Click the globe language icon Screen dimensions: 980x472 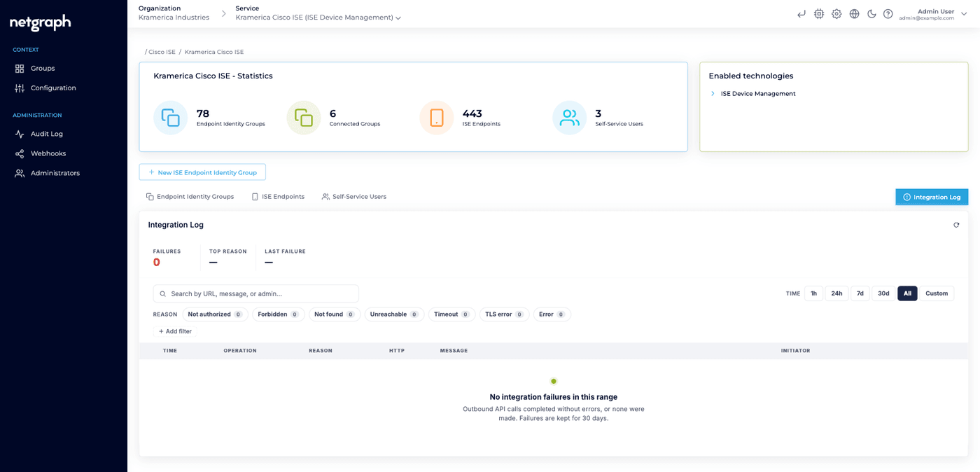tap(854, 14)
